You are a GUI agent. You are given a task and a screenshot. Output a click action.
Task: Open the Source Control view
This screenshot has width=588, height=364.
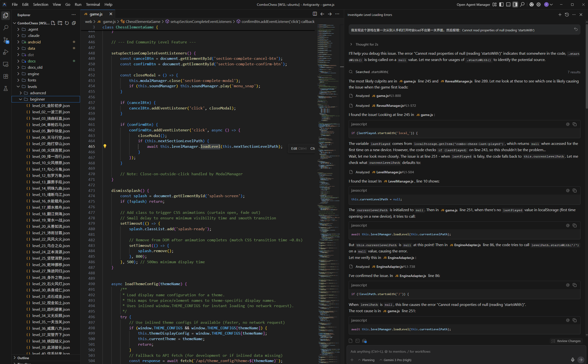6,40
